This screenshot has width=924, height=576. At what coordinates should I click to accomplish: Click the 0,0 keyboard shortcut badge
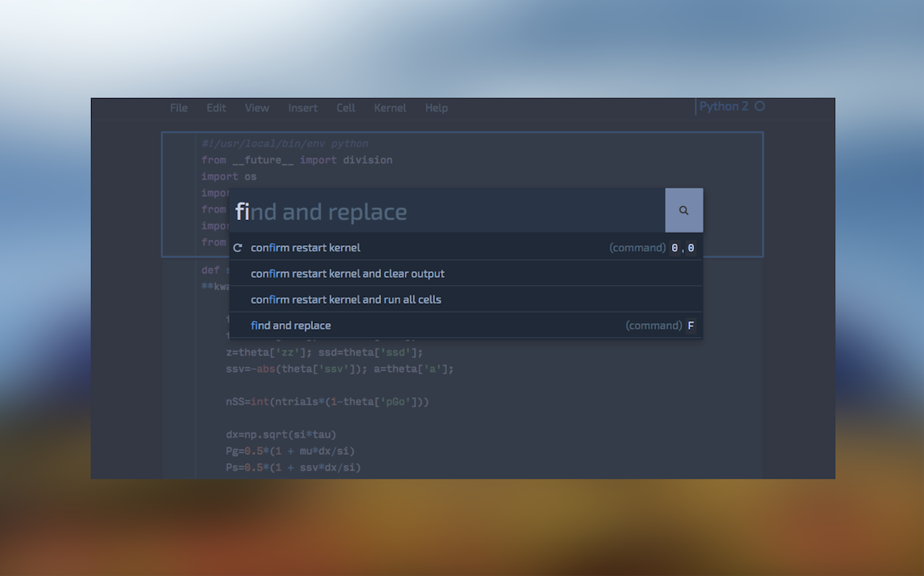(683, 247)
